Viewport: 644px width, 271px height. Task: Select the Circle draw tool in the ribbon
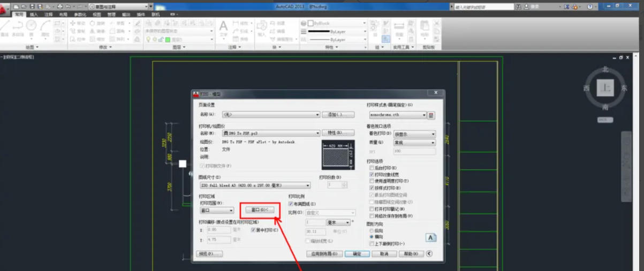click(32, 26)
